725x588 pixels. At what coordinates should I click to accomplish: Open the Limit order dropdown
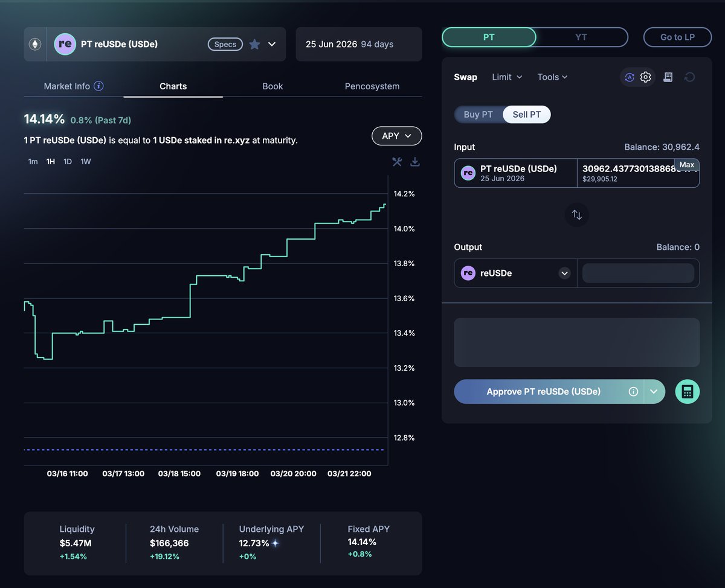coord(507,77)
